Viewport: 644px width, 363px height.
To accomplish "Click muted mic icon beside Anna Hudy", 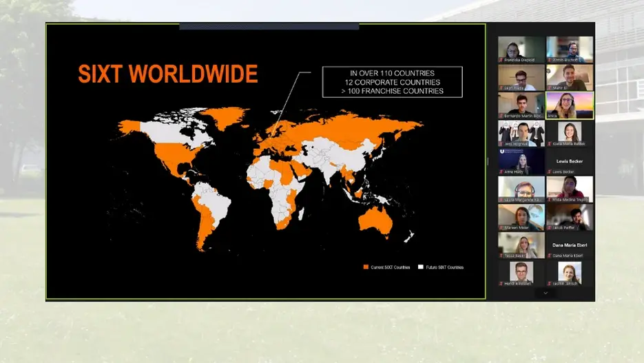I will point(501,172).
